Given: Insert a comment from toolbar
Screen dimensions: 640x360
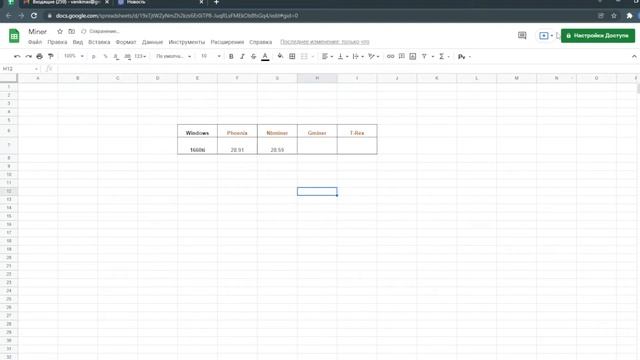Looking at the screenshot, I should pos(402,56).
